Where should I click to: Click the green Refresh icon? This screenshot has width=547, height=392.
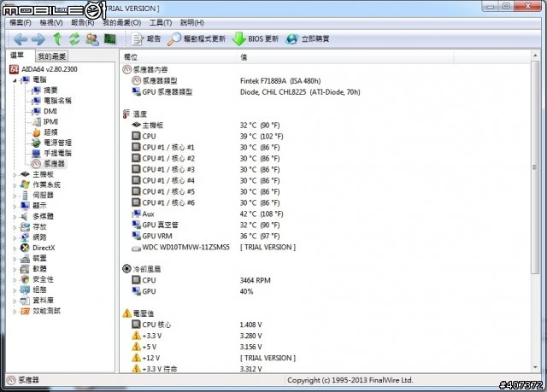point(74,38)
